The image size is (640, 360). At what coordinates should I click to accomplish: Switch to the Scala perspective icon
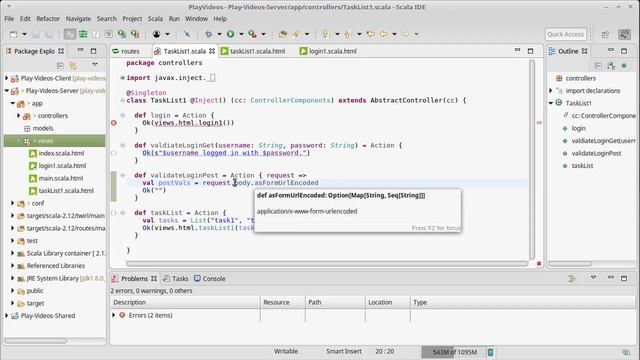pos(624,34)
